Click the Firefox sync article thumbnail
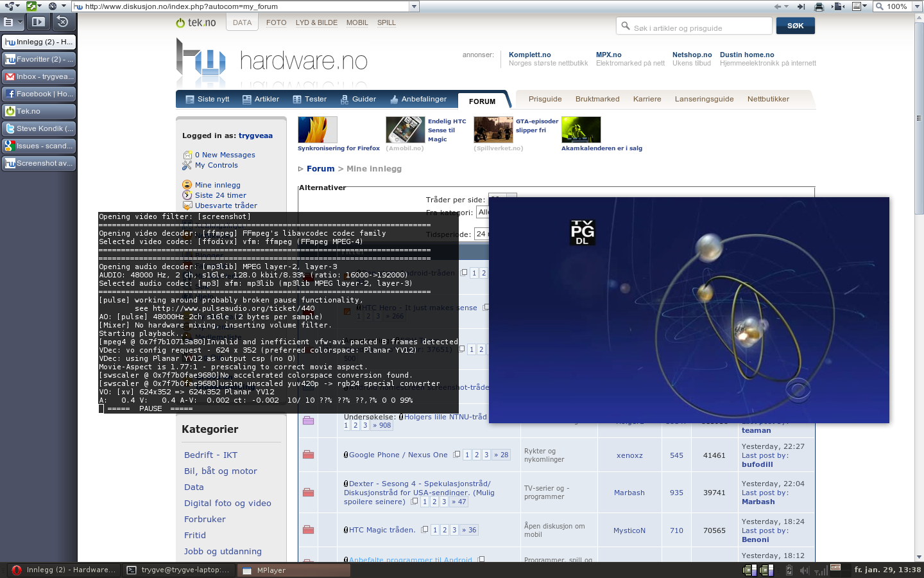The image size is (924, 578). click(317, 130)
